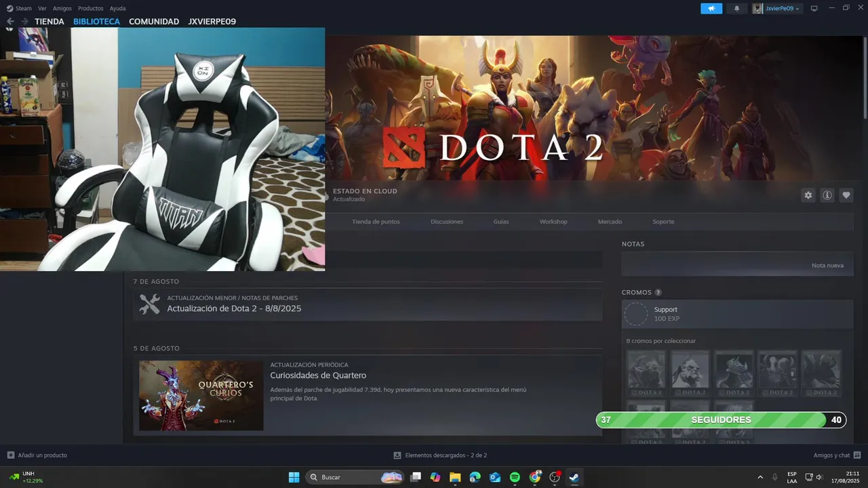Open Actualización de Dota 2 - 8/8/2025
The image size is (868, 488).
(x=234, y=308)
